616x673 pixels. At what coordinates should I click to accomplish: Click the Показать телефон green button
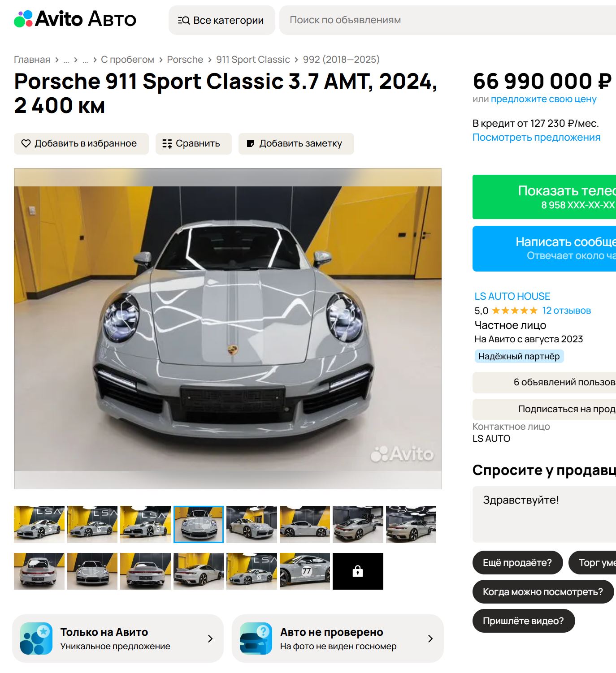coord(544,197)
